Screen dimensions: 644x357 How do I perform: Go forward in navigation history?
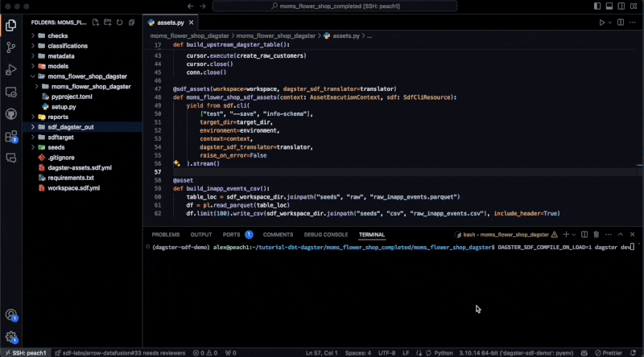[x=203, y=6]
